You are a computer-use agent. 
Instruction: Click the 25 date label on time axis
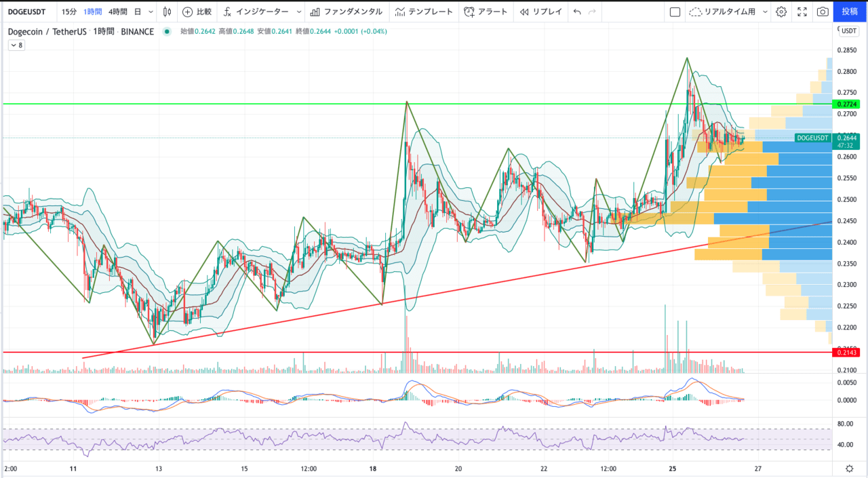pyautogui.click(x=673, y=469)
